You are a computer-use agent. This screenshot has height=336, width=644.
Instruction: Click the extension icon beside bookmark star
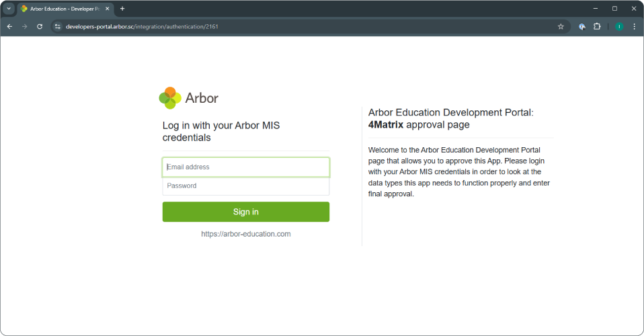(x=582, y=27)
